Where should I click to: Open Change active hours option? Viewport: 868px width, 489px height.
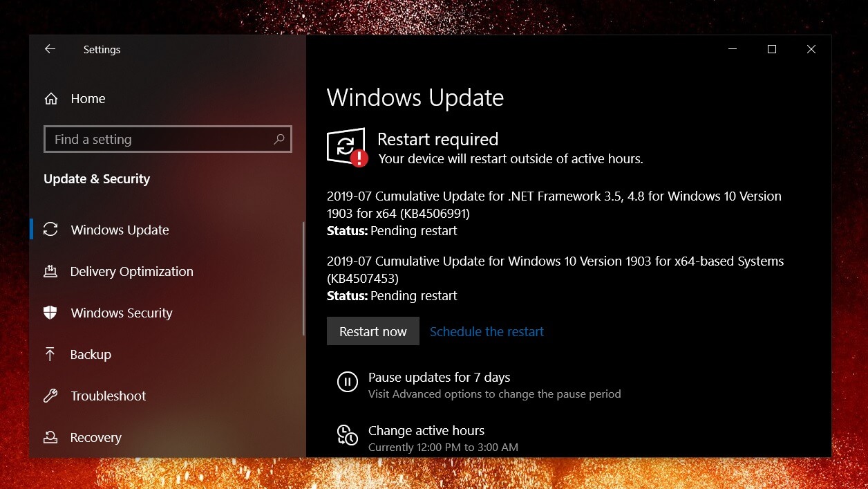pyautogui.click(x=426, y=430)
